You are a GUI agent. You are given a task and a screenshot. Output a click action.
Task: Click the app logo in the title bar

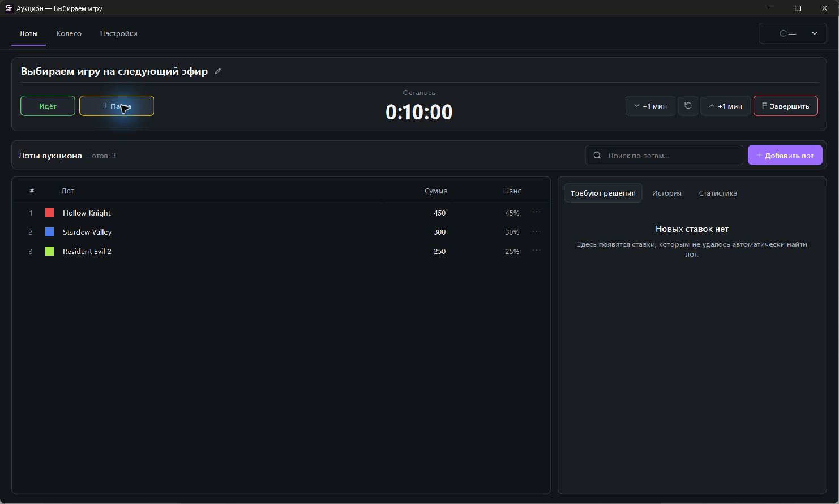pos(8,8)
